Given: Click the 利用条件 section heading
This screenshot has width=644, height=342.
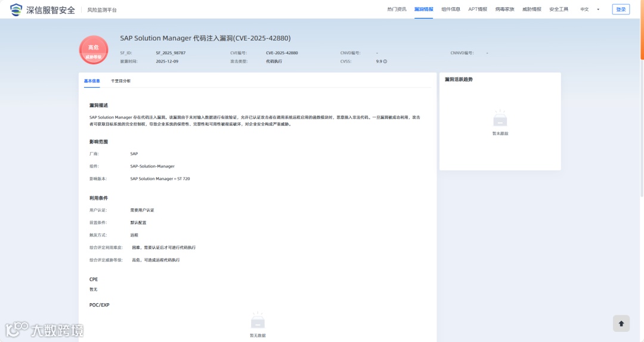Looking at the screenshot, I should click(x=98, y=198).
